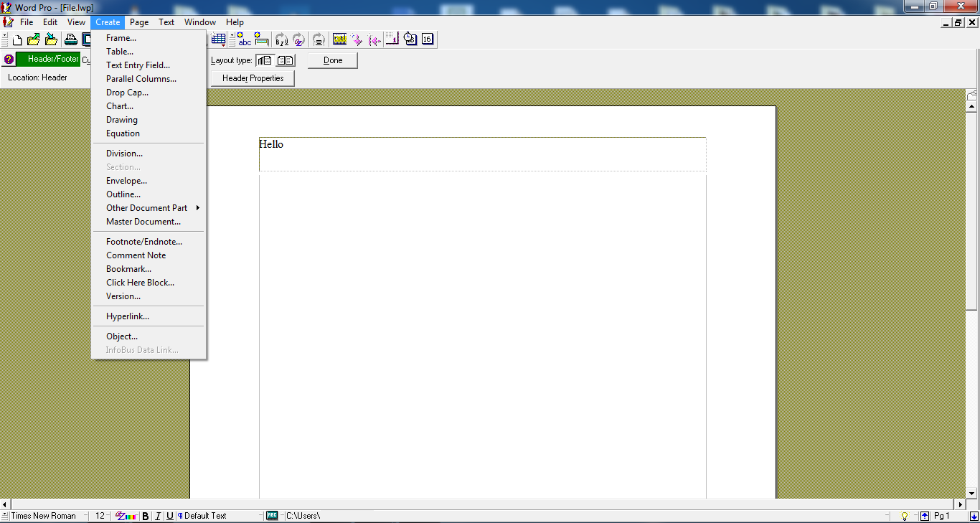Select Footnote/Endnote from Create menu
The height and width of the screenshot is (523, 980).
click(x=144, y=242)
